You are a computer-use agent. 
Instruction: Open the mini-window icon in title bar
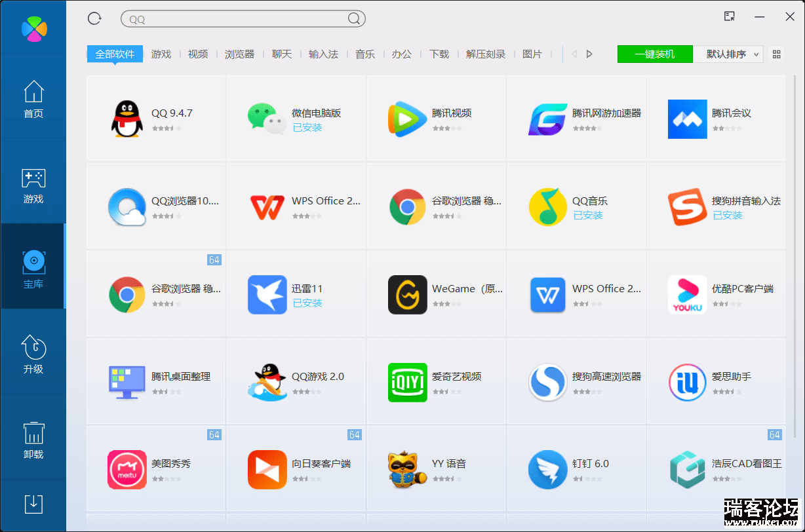[x=729, y=16]
